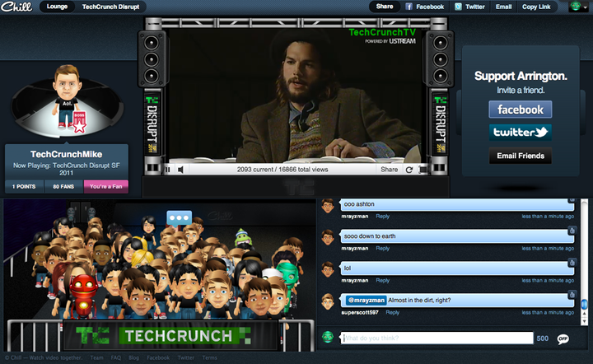593x364 pixels.
Task: Open the Team footer link
Action: point(96,358)
